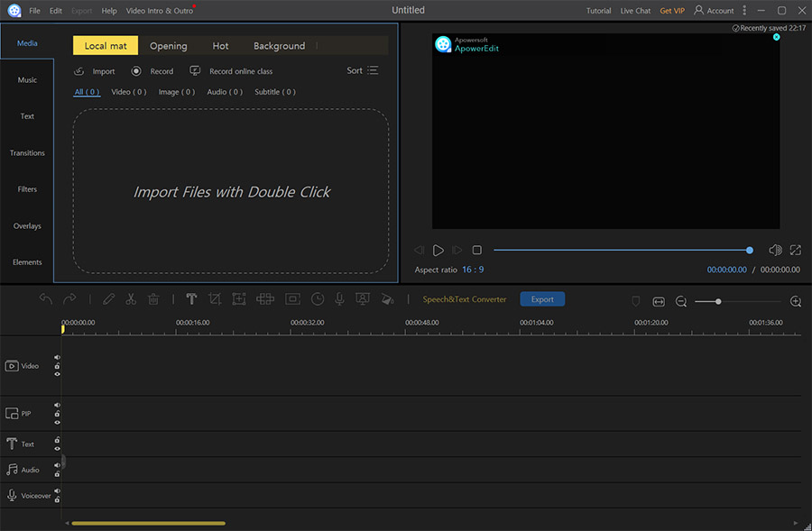Open the Overlays sidebar panel
812x531 pixels.
pyautogui.click(x=27, y=225)
